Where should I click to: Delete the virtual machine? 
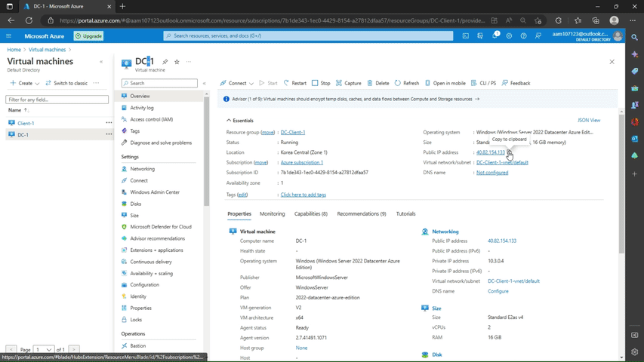click(377, 83)
